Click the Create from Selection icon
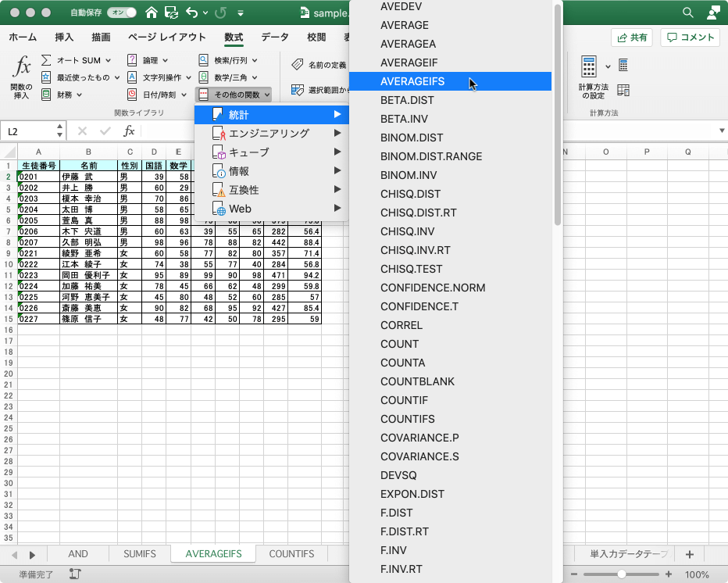This screenshot has height=583, width=728. tap(297, 90)
